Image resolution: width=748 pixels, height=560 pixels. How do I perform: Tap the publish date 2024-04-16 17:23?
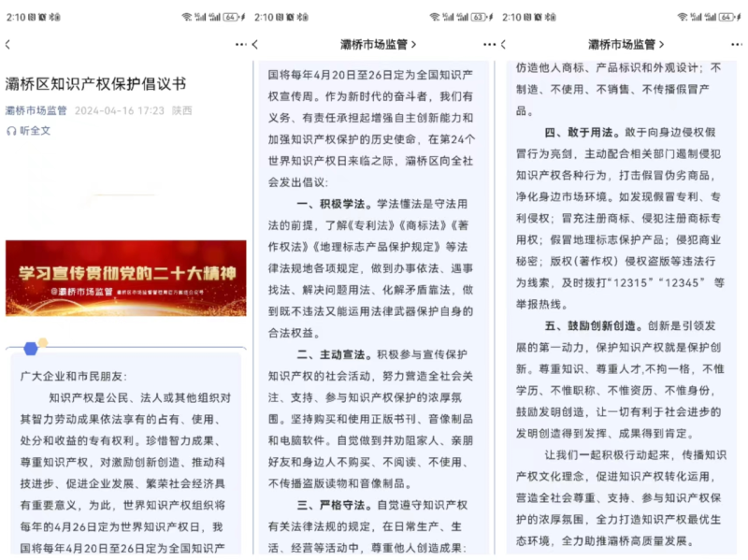[x=119, y=110]
